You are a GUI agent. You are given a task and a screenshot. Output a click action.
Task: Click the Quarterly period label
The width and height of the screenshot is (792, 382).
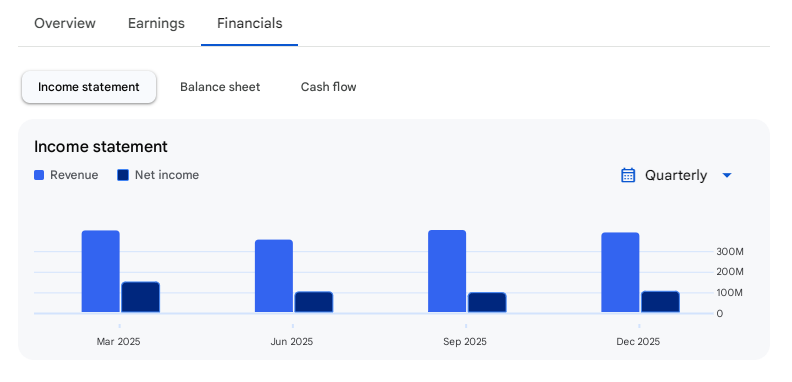676,175
